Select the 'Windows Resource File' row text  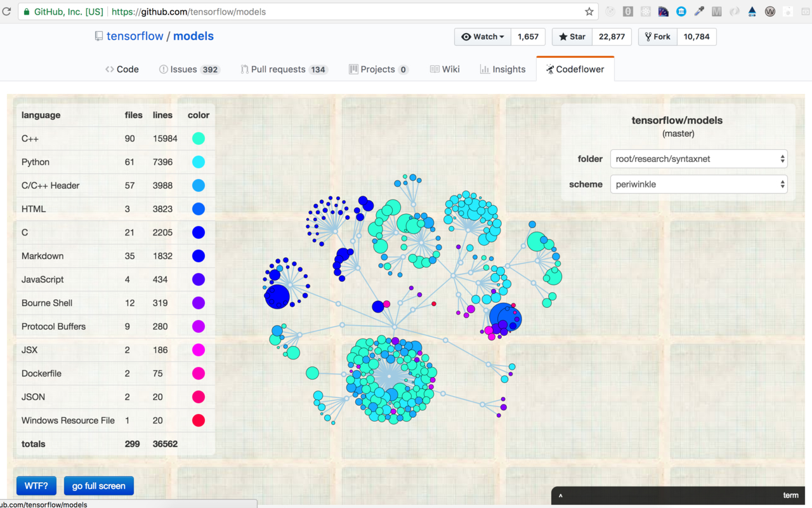(x=68, y=420)
